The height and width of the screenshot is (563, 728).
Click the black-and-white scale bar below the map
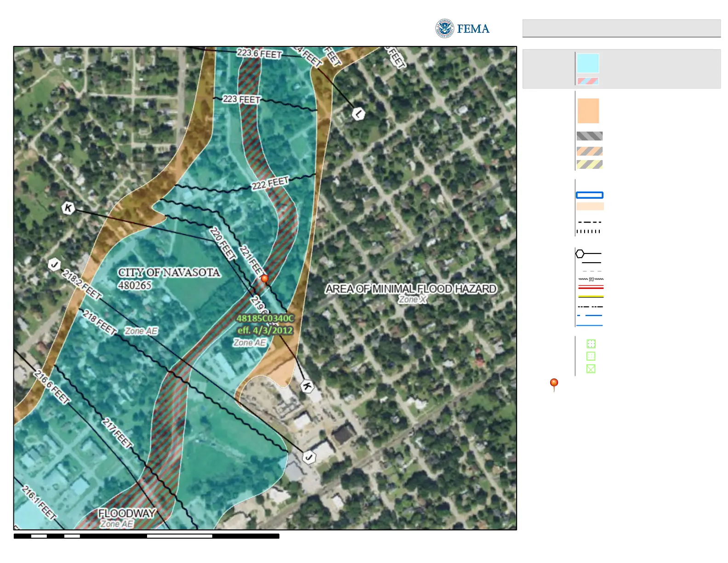coord(147,536)
